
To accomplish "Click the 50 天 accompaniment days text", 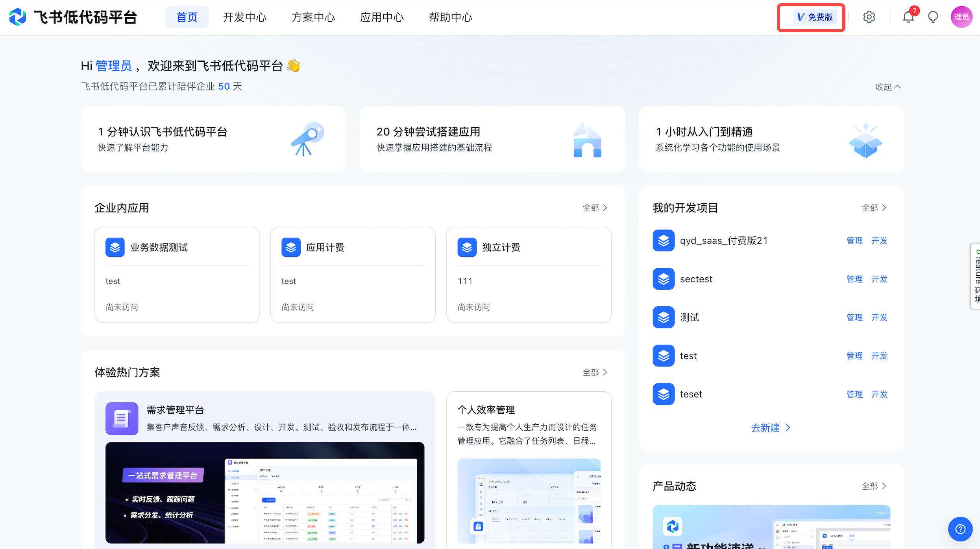I will (x=230, y=87).
